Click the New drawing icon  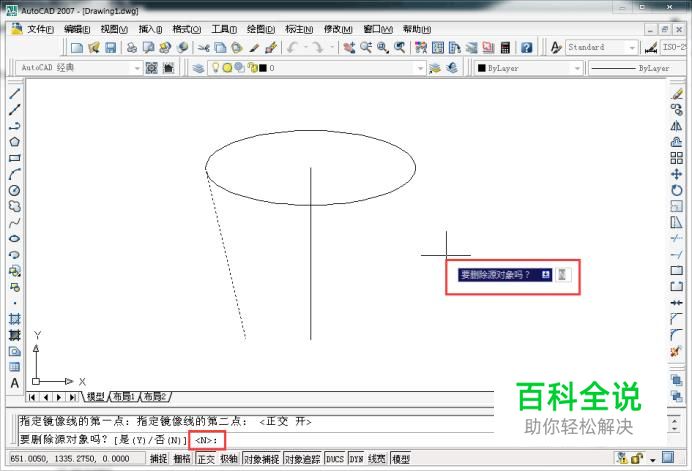tap(77, 47)
